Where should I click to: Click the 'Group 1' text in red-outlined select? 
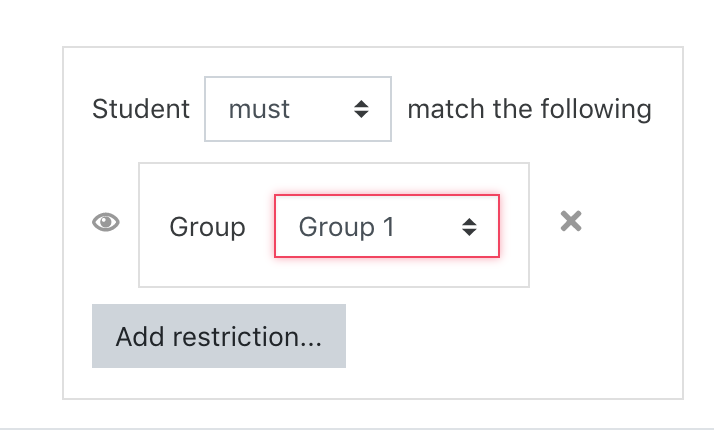pos(346,227)
